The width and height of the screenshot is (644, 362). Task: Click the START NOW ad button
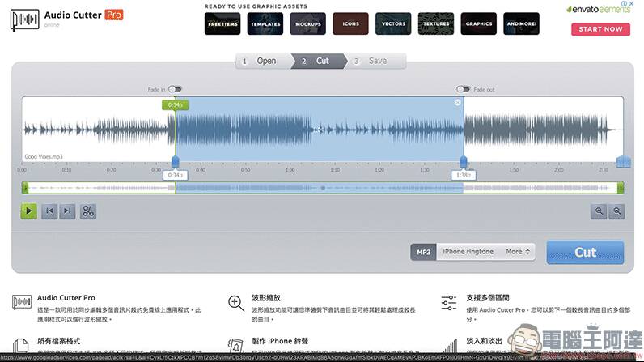click(x=600, y=29)
